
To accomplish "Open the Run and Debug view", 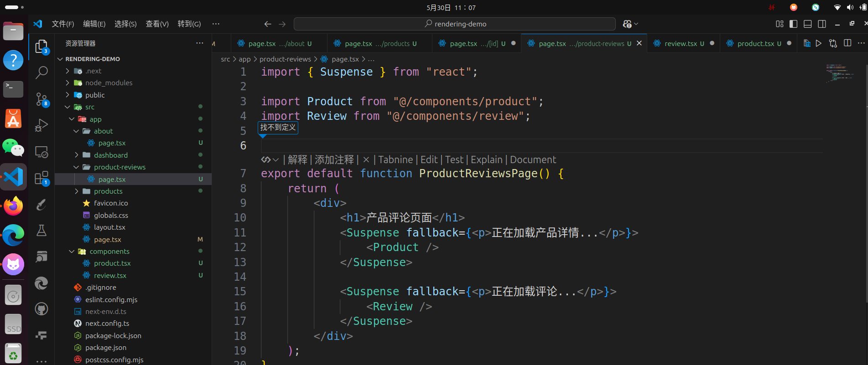I will (42, 125).
